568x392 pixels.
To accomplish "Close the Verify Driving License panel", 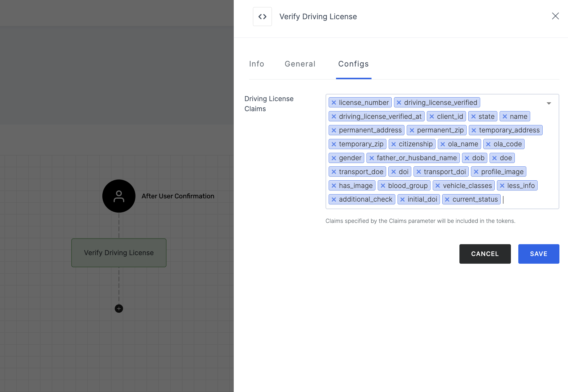I will click(x=555, y=16).
